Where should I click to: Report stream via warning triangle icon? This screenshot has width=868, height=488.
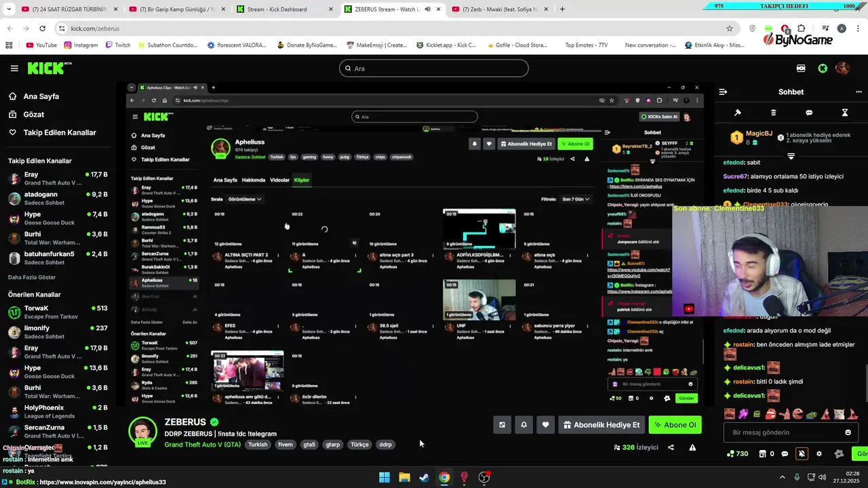click(x=692, y=447)
